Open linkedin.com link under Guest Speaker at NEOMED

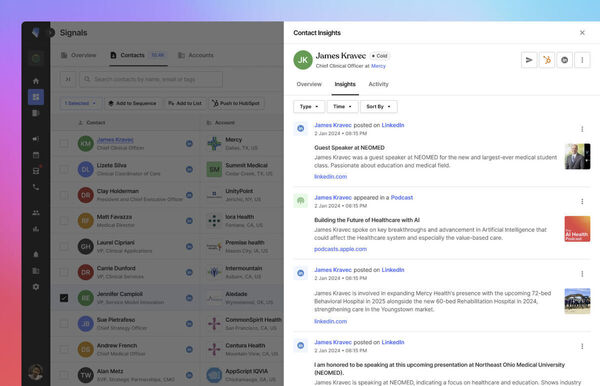[330, 177]
